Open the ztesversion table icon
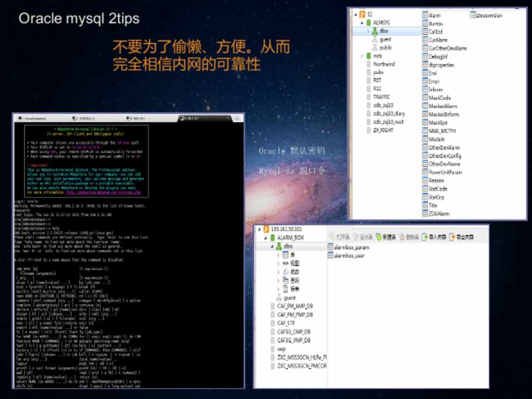This screenshot has width=532, height=399. click(x=473, y=16)
